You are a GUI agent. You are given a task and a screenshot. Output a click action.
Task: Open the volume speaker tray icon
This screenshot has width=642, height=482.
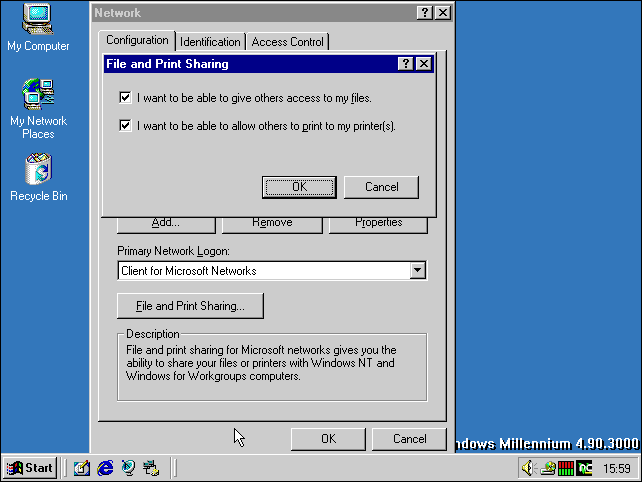point(528,468)
